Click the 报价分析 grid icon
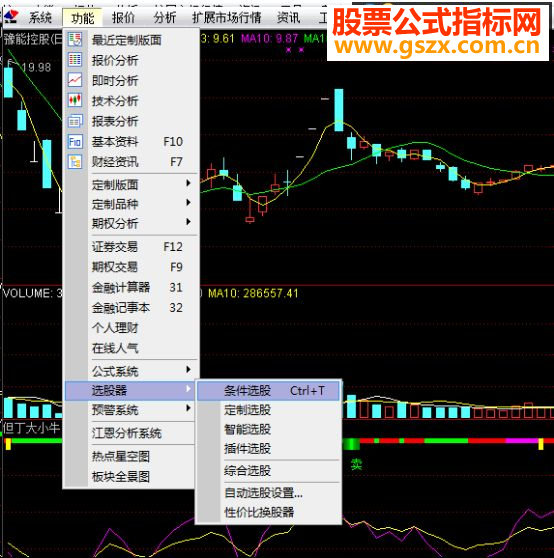 point(75,60)
